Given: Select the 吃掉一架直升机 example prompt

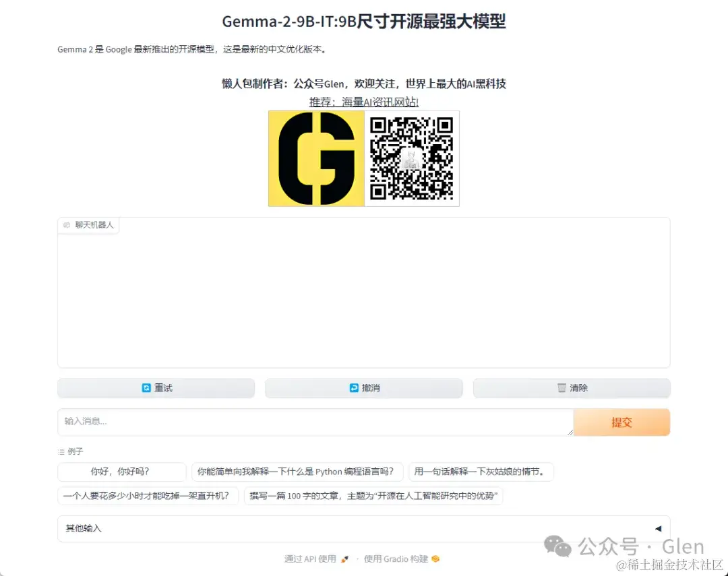Looking at the screenshot, I should coord(146,496).
